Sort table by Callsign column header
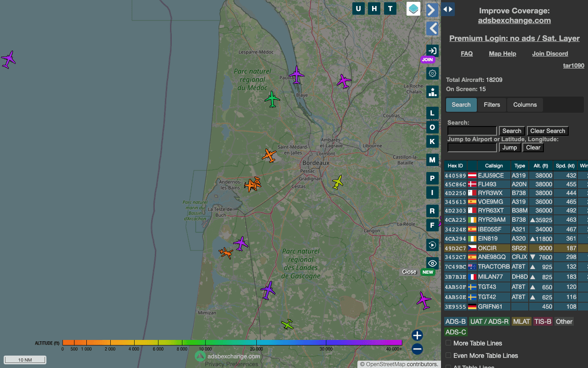Viewport: 588px width, 368px height. (x=494, y=166)
